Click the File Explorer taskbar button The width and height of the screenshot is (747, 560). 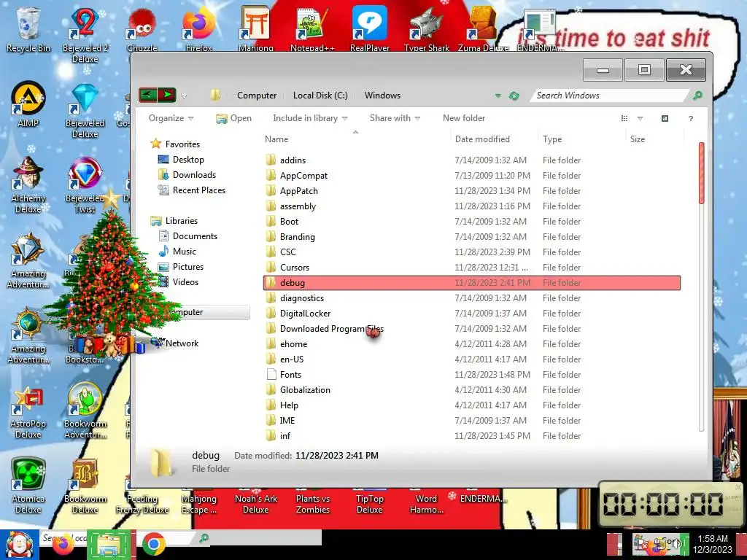[109, 545]
